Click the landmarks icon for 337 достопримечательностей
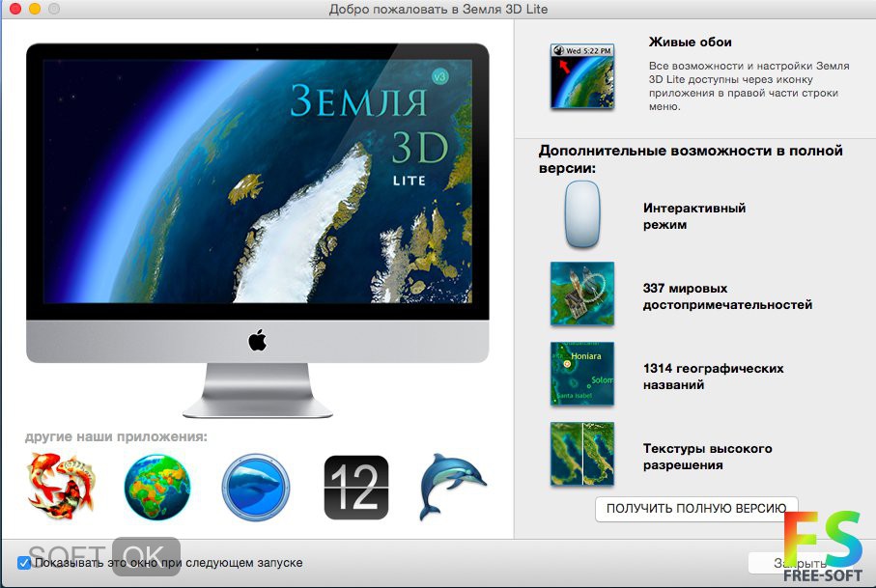Viewport: 876px width, 588px height. [582, 294]
